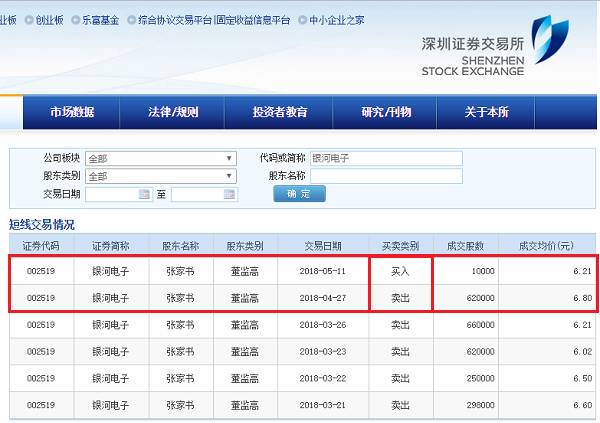Open the 投资者教育 menu
This screenshot has height=423, width=600.
point(279,112)
